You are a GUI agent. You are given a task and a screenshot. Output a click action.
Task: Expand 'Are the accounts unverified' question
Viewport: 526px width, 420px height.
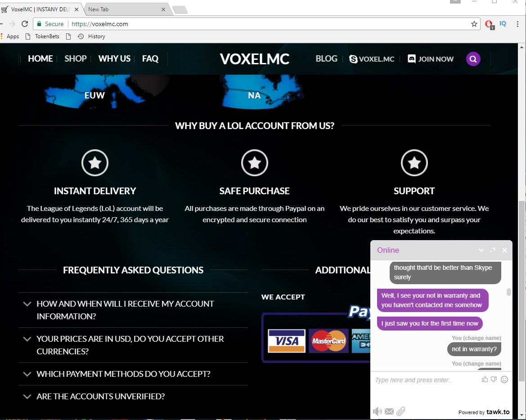(133, 396)
